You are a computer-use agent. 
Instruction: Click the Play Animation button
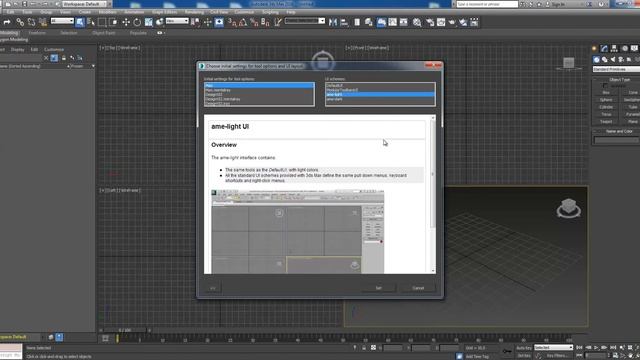[x=596, y=348]
